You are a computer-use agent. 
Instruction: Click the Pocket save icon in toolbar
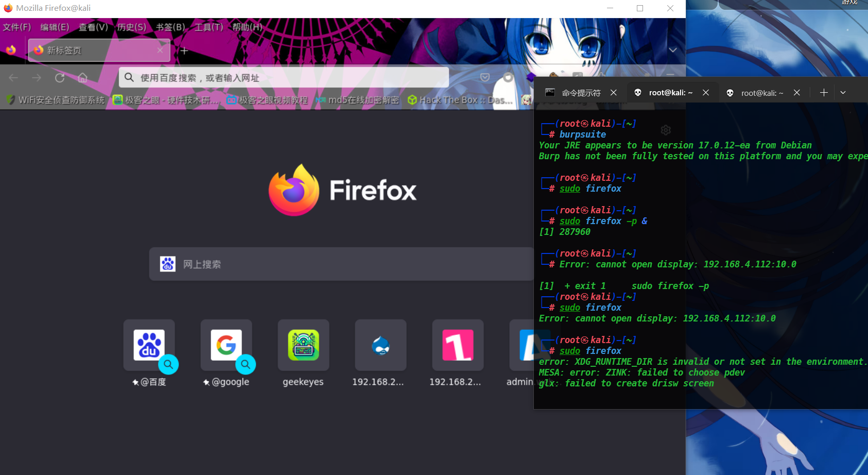[x=485, y=77]
